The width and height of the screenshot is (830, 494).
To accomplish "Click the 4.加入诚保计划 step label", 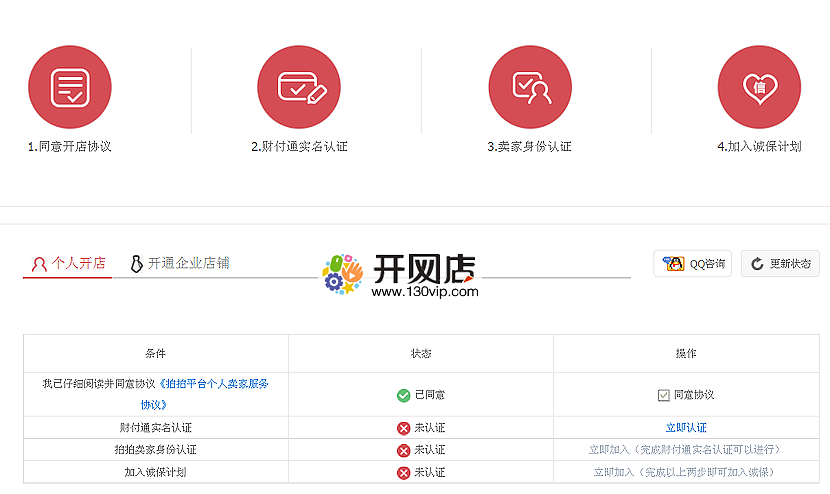I will (759, 146).
